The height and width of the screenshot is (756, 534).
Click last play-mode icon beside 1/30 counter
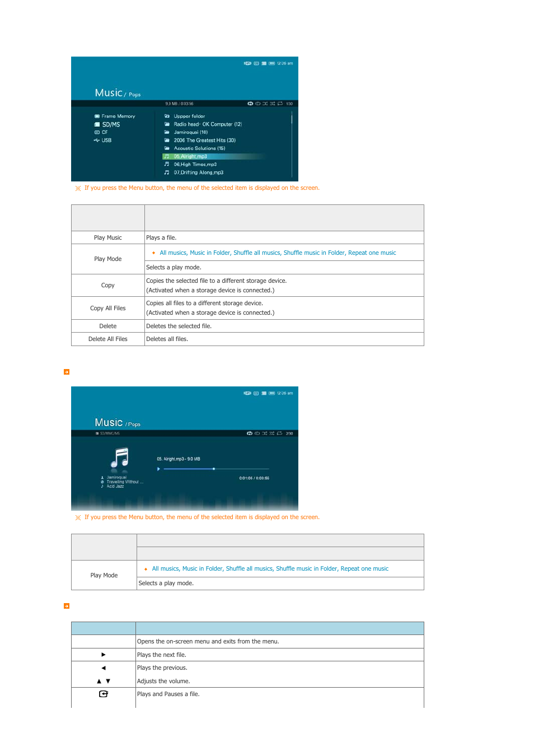[x=280, y=104]
